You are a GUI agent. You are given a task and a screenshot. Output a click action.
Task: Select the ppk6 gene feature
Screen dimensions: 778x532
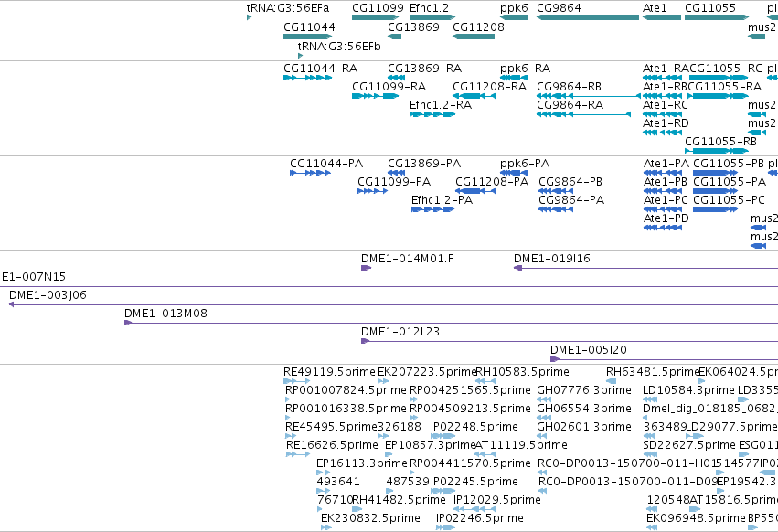pos(514,17)
